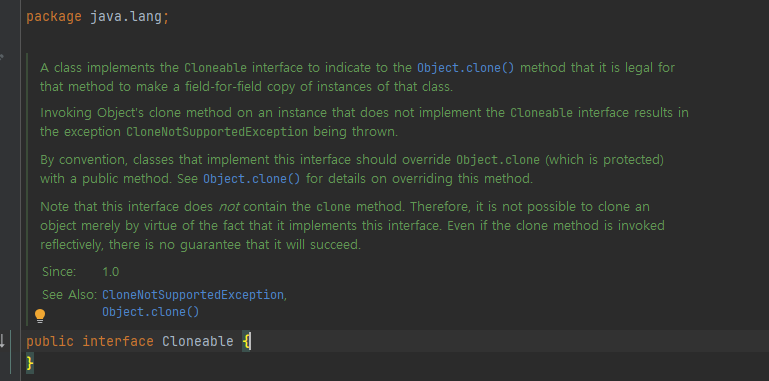Click the Cloneable code word in first sentence
This screenshot has height=381, width=769.
tap(215, 68)
